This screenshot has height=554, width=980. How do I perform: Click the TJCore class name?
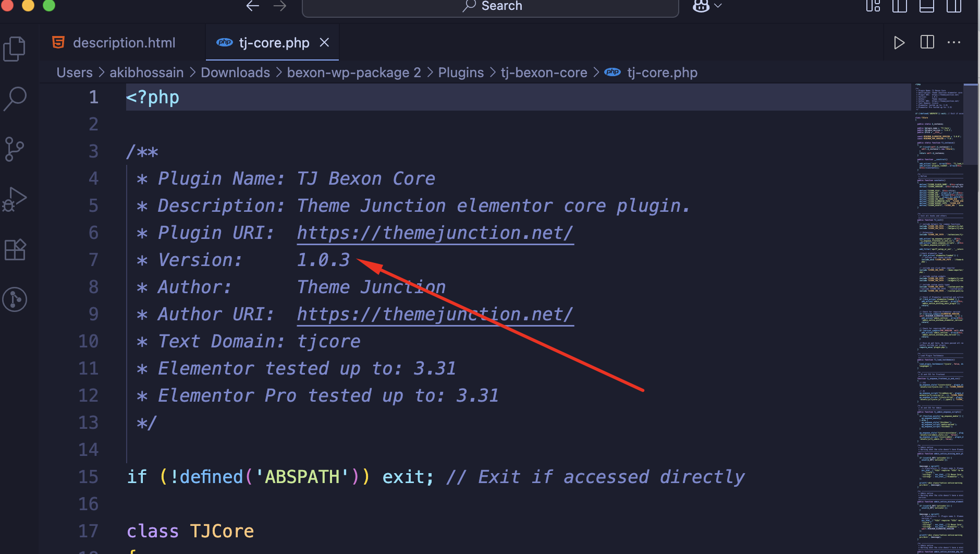(222, 531)
